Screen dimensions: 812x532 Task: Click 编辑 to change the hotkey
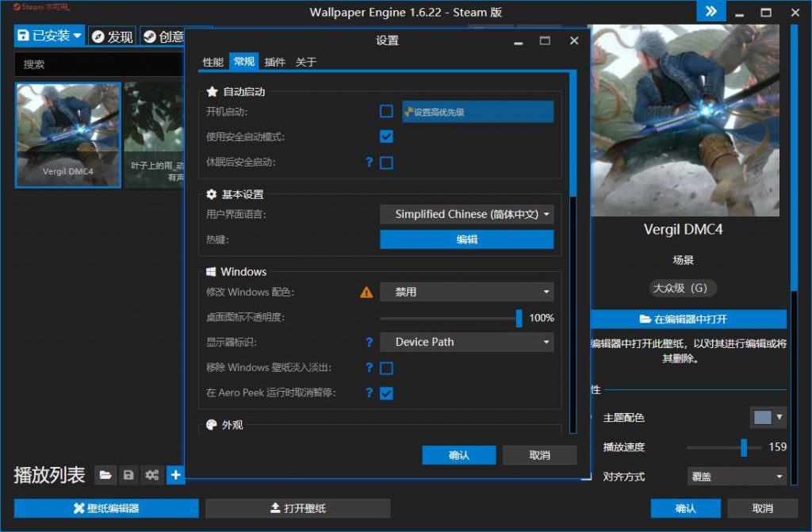[466, 239]
